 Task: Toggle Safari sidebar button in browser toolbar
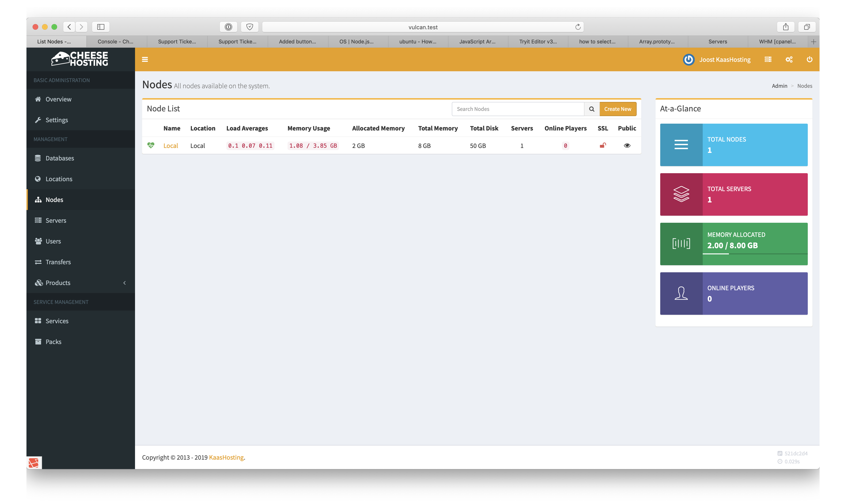coord(101,27)
